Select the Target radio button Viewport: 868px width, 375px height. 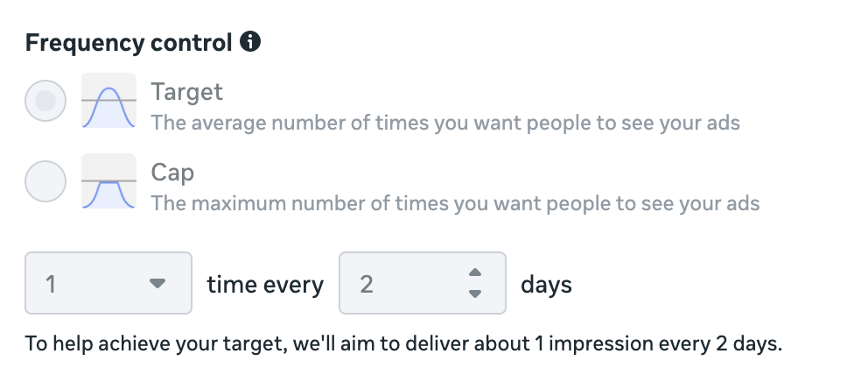point(45,101)
